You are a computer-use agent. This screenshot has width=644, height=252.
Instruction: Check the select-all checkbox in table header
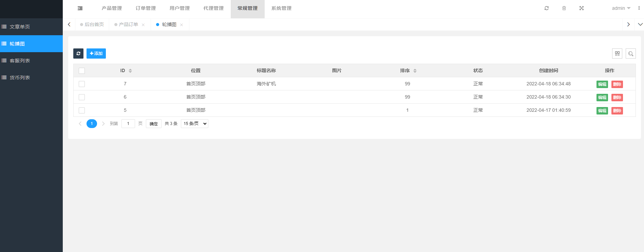[x=82, y=71]
